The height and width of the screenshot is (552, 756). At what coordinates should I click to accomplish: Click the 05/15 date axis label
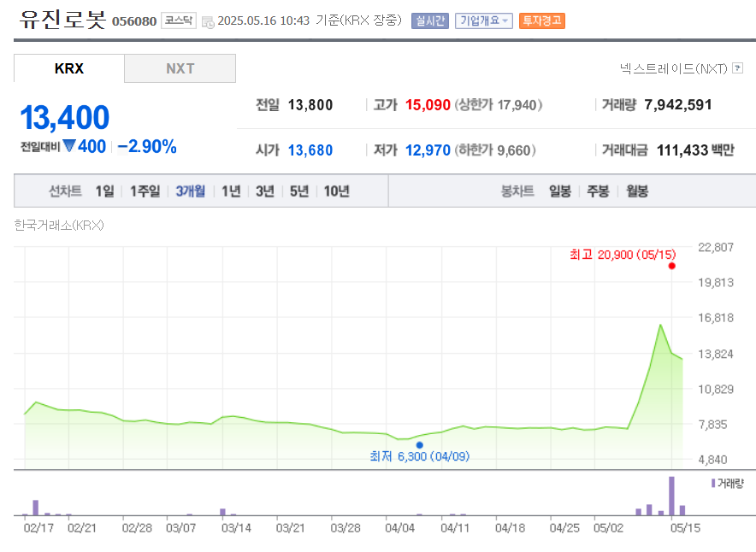click(685, 528)
